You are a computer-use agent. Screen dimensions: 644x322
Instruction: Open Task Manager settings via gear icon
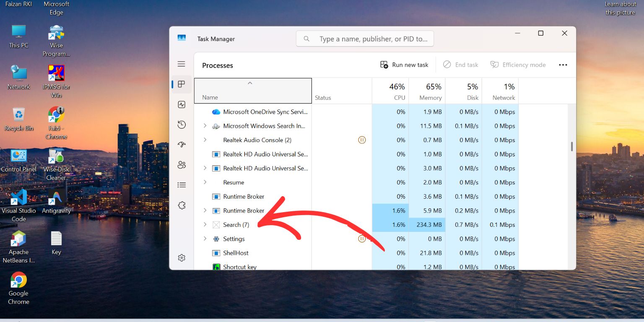181,257
